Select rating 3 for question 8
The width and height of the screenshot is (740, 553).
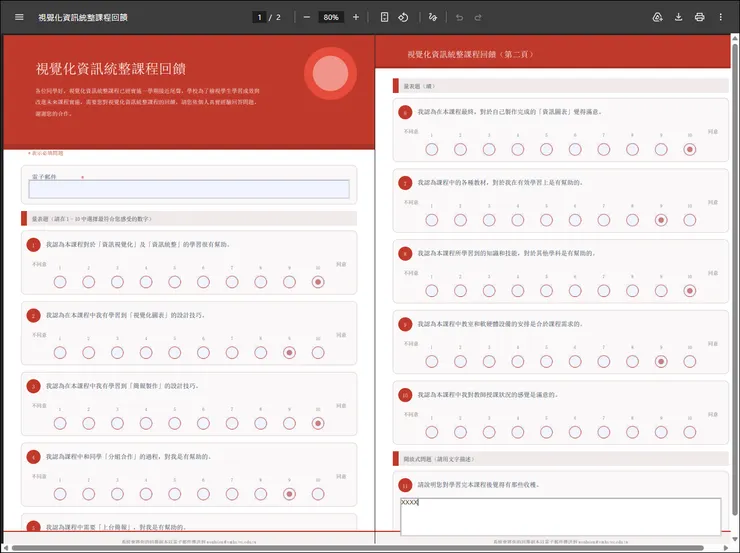coord(489,291)
